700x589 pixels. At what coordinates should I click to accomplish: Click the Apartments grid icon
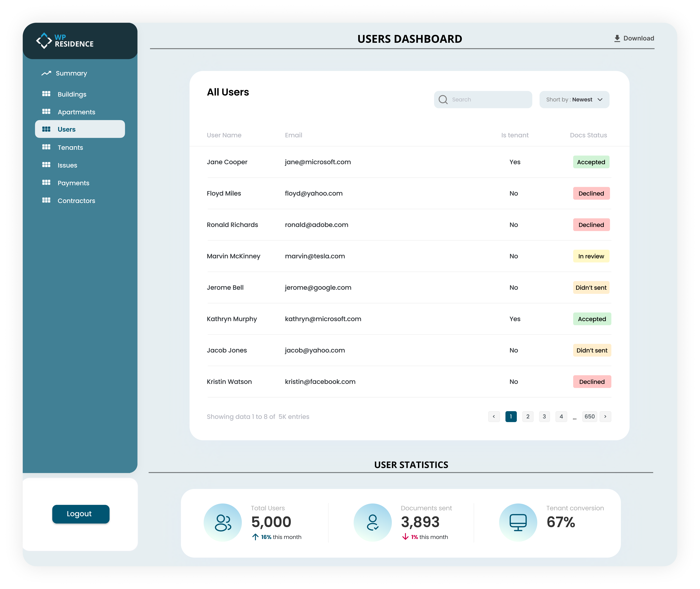pyautogui.click(x=46, y=112)
